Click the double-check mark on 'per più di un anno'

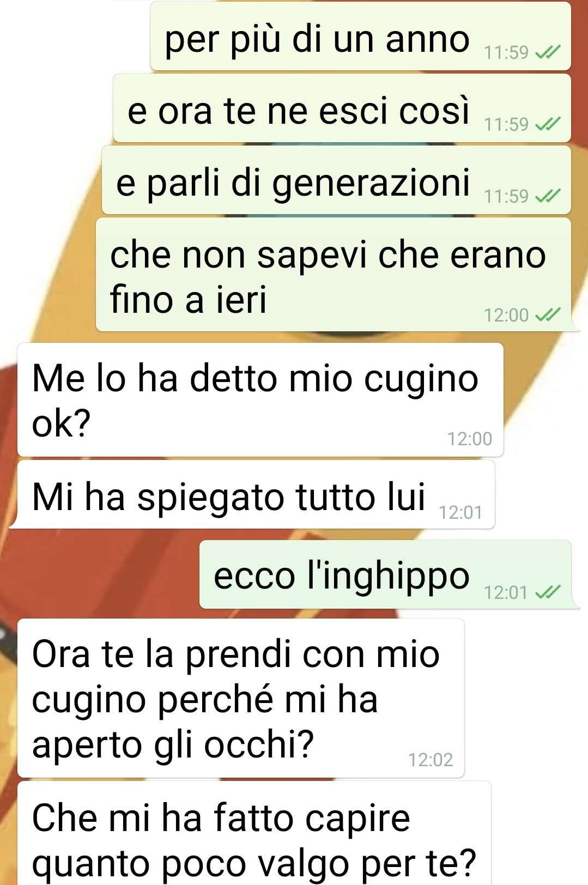point(548,53)
